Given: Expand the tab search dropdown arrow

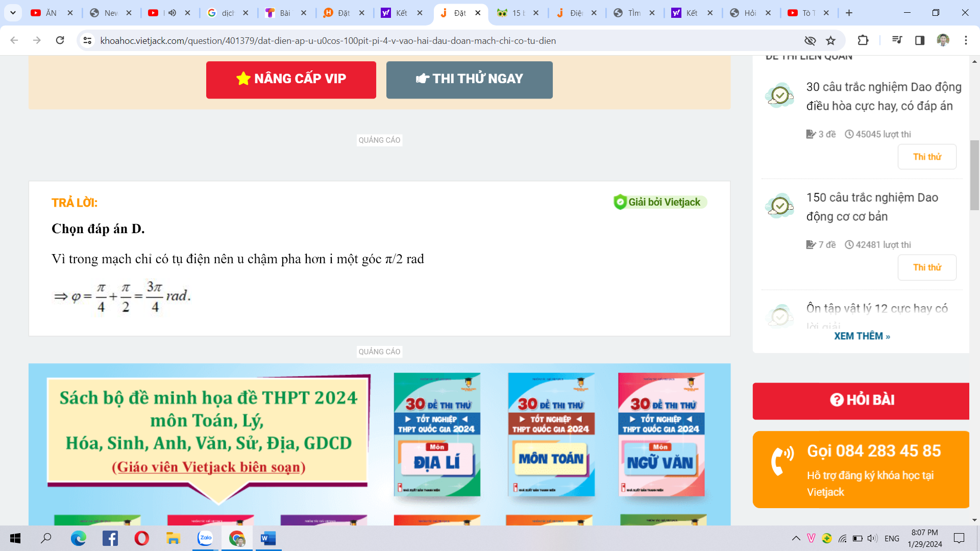Looking at the screenshot, I should pos(13,13).
